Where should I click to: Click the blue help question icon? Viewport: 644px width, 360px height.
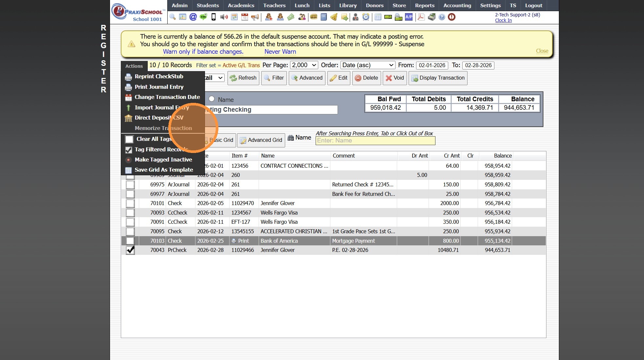click(442, 17)
